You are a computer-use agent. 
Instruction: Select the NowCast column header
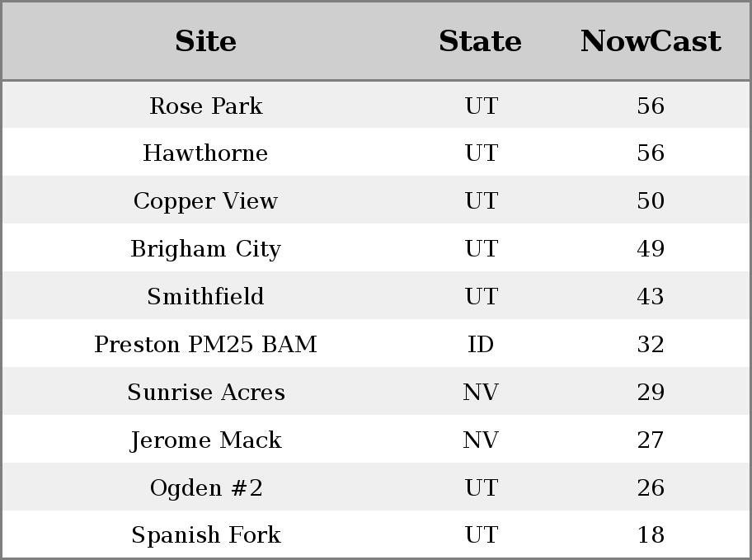pyautogui.click(x=651, y=41)
